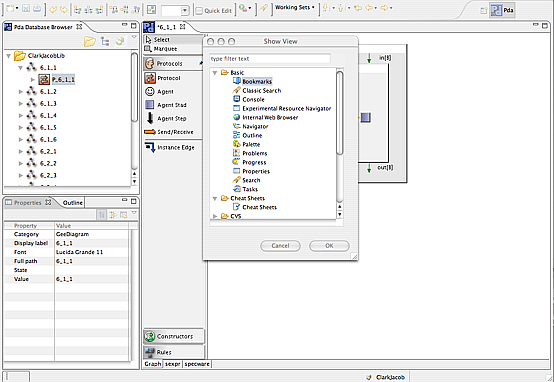Image resolution: width=554 pixels, height=382 pixels.
Task: Open the Rules palette drawer
Action: click(174, 352)
